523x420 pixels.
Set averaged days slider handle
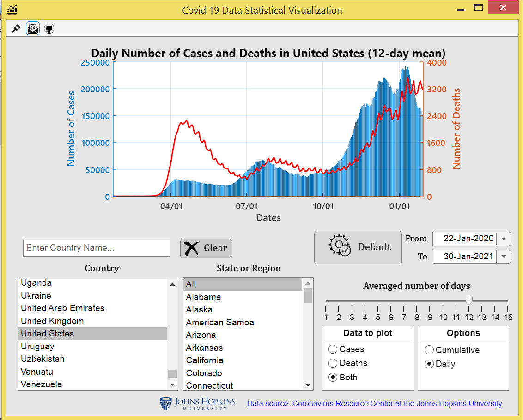pos(469,301)
